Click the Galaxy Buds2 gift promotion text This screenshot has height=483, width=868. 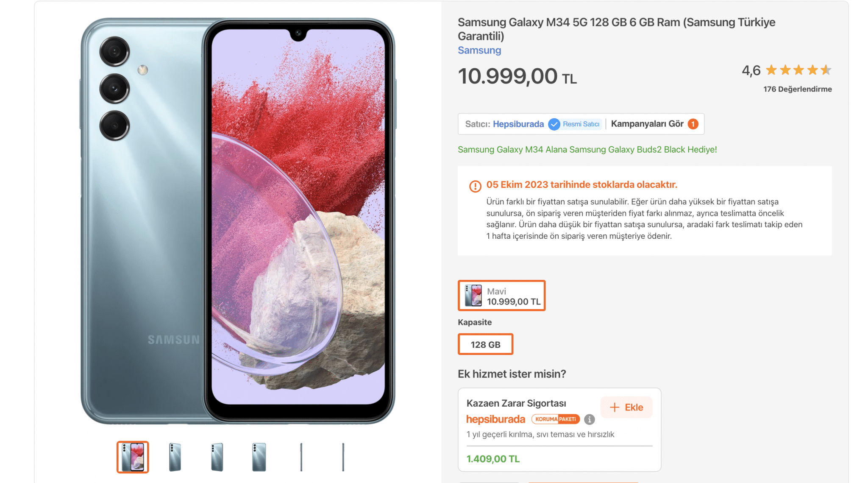(587, 150)
